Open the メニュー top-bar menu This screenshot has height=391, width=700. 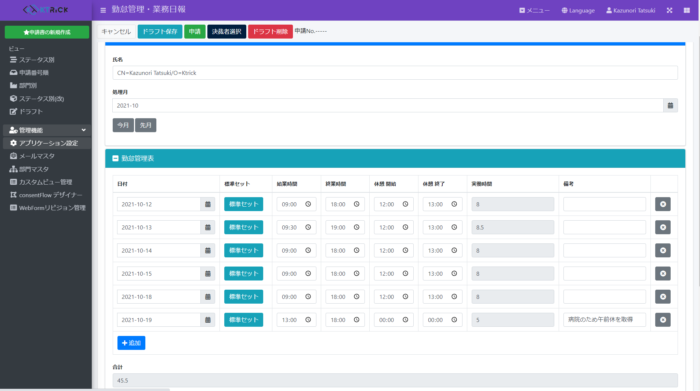pyautogui.click(x=534, y=10)
